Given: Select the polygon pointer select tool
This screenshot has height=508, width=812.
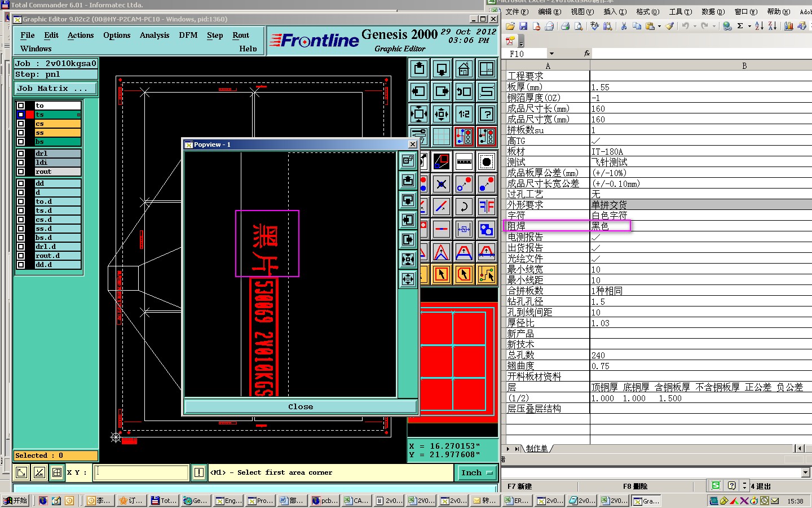Looking at the screenshot, I should pos(464,274).
